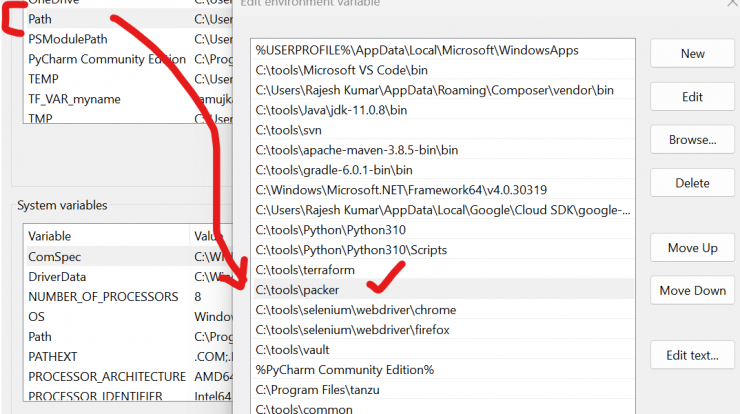Select C:\tools\Microsoft VS Code\bin entry
This screenshot has width=740, height=414.
click(x=443, y=70)
